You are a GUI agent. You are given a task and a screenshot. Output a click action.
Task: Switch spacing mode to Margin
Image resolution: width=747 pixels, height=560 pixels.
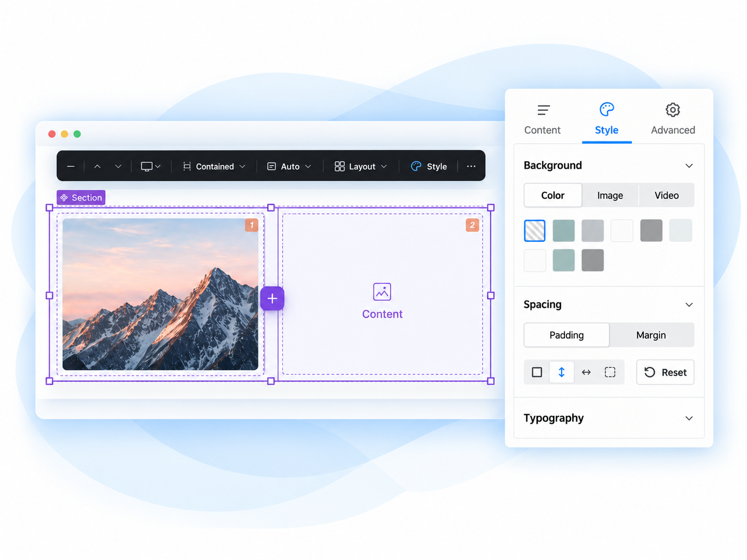coord(651,335)
